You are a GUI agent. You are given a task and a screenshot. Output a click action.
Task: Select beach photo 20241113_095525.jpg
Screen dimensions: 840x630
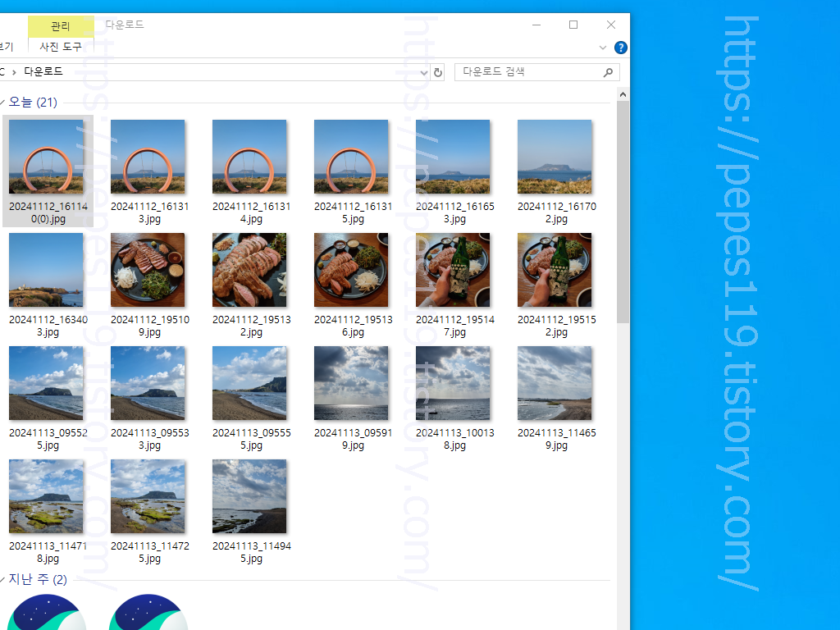click(46, 383)
